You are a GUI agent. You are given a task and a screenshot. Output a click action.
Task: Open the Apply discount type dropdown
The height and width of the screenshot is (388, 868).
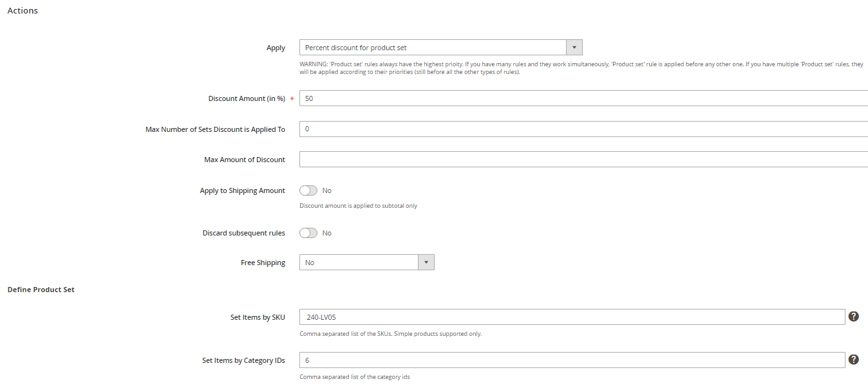click(x=433, y=48)
